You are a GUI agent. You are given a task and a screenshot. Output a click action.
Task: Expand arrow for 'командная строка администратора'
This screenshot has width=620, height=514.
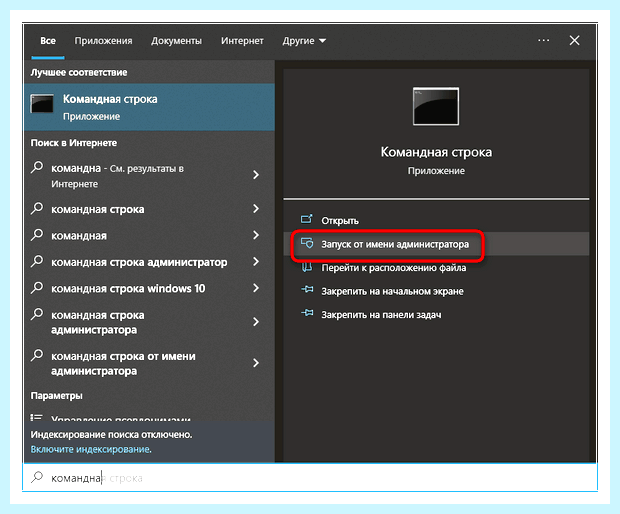[x=256, y=322]
